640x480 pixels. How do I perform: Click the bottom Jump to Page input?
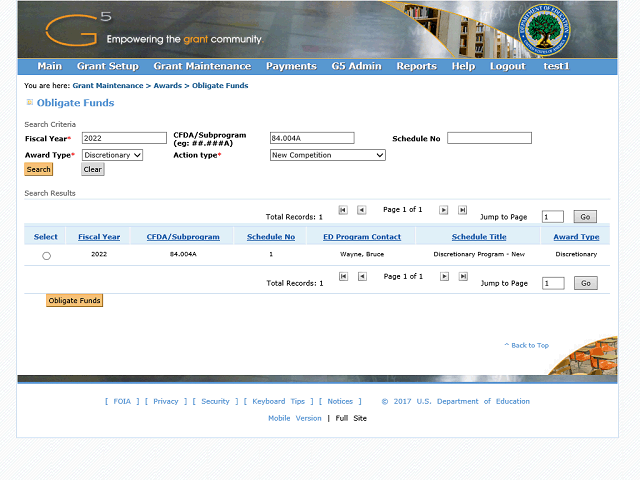(x=553, y=283)
